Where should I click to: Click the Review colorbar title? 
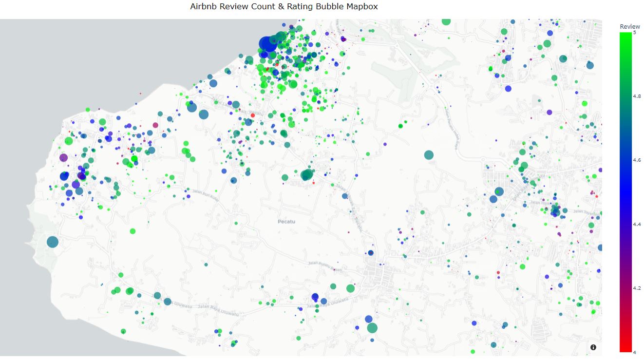tap(629, 26)
